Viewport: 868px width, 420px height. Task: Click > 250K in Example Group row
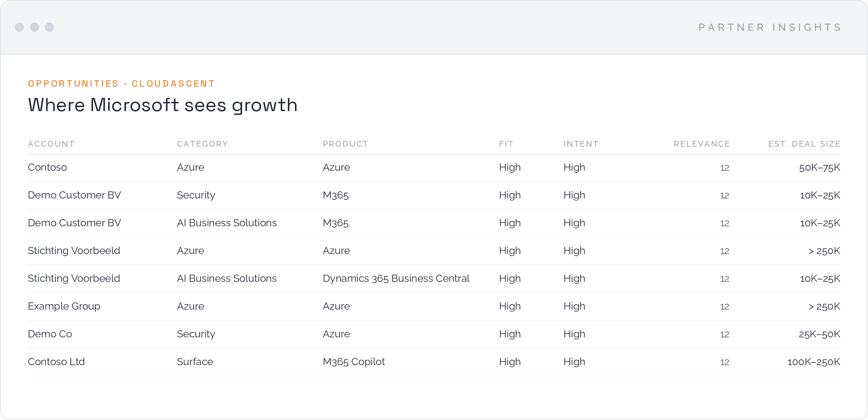(824, 306)
